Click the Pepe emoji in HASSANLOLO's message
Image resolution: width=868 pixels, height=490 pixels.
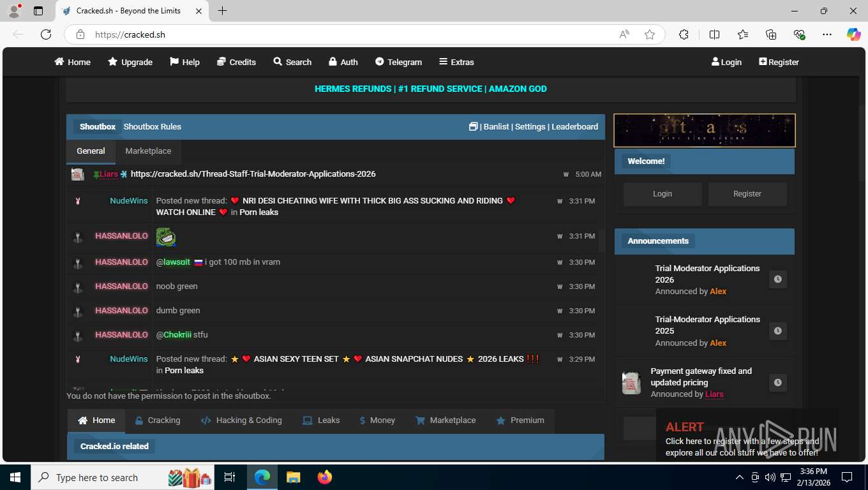tap(166, 237)
